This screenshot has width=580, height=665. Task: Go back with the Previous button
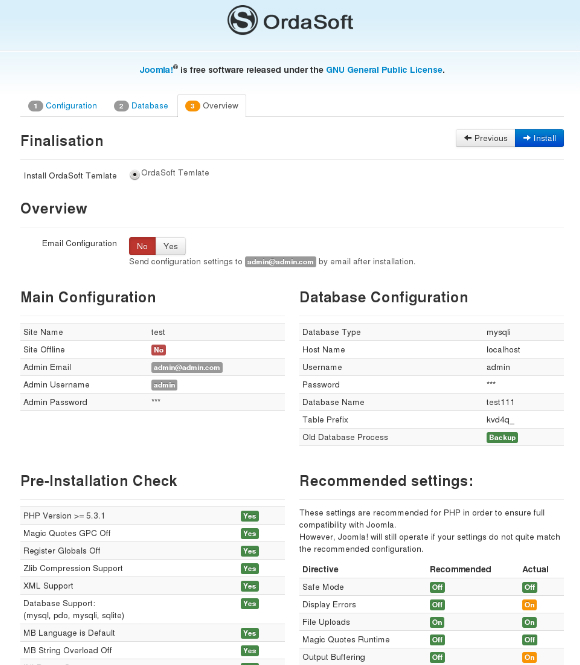pyautogui.click(x=485, y=138)
